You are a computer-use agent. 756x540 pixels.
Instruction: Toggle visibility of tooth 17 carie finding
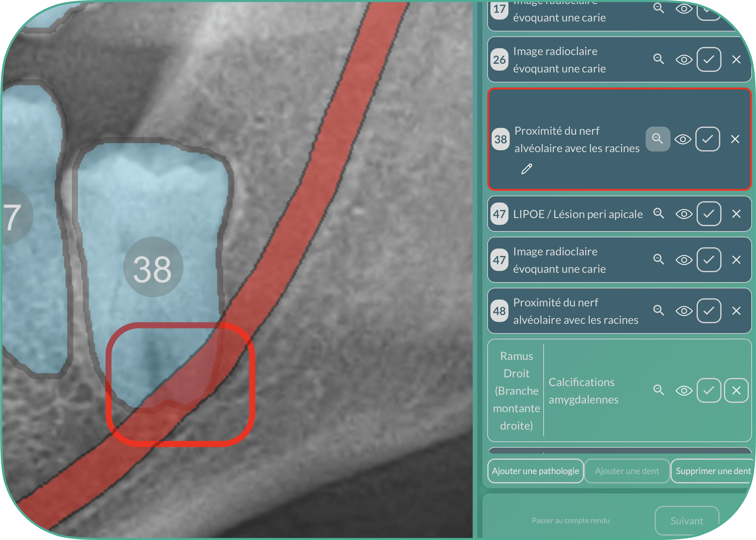point(684,9)
